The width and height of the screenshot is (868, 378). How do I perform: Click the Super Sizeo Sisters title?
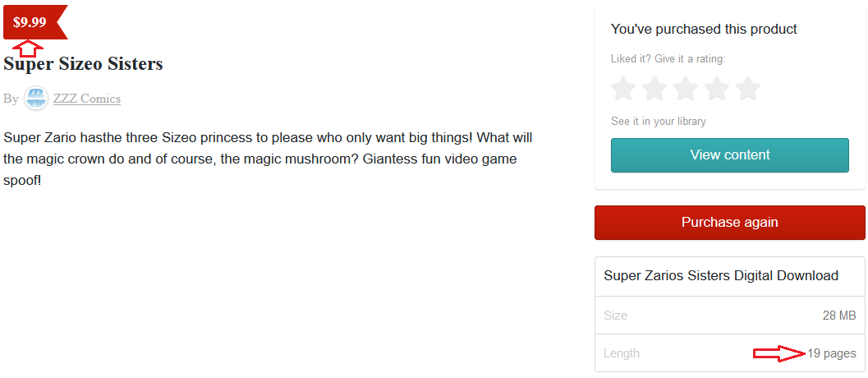coord(83,63)
